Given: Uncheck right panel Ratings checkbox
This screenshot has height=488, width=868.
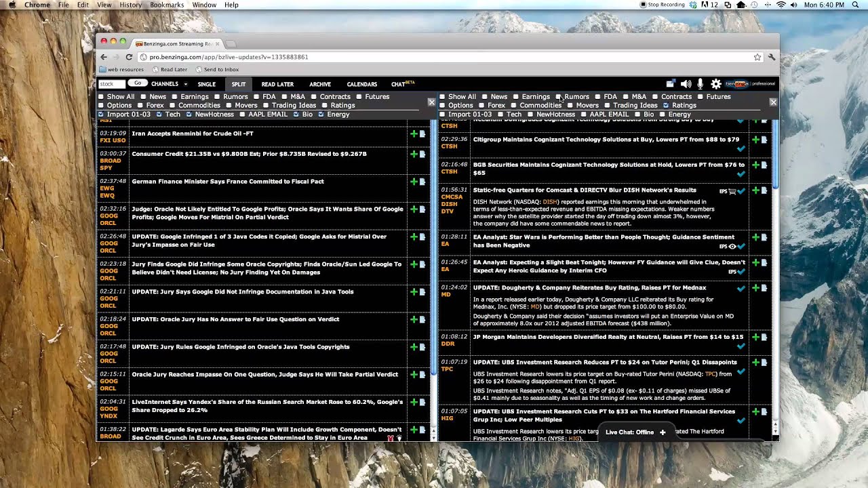Looking at the screenshot, I should coord(666,106).
